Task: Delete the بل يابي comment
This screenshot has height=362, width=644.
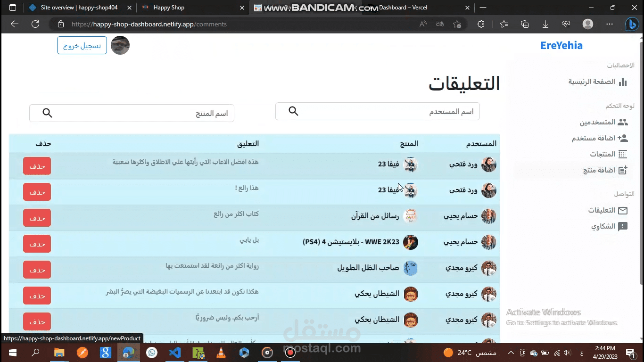Action: click(37, 244)
